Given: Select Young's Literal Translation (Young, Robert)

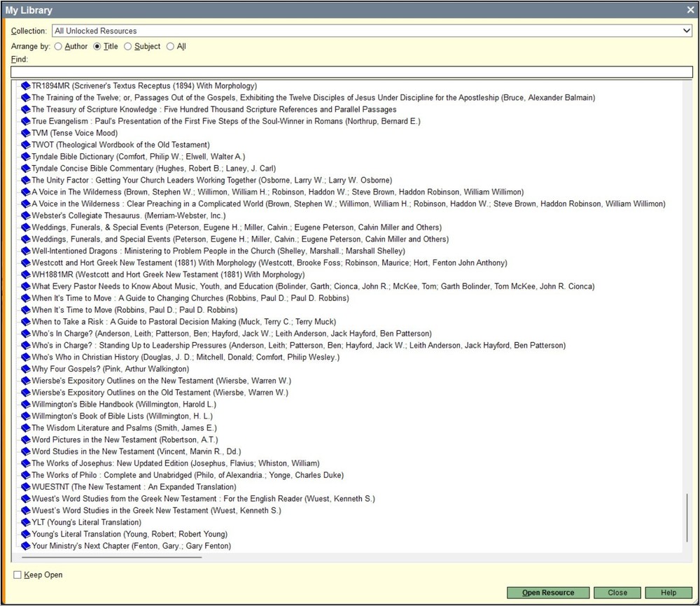Looking at the screenshot, I should pos(129,534).
